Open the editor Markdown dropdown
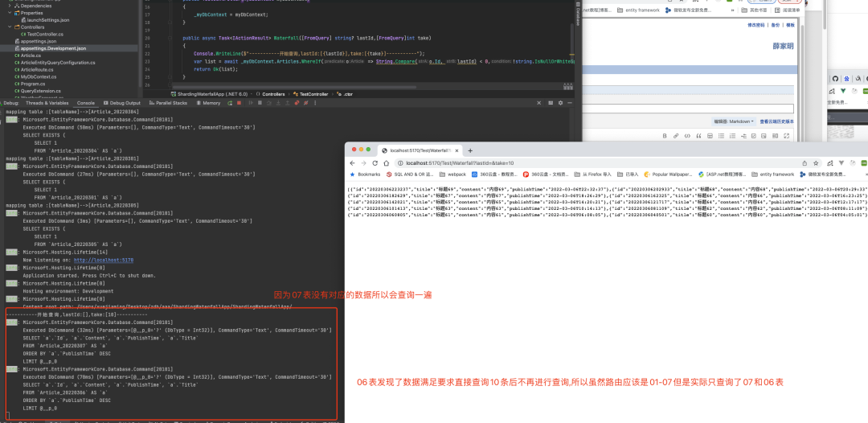 click(x=734, y=121)
